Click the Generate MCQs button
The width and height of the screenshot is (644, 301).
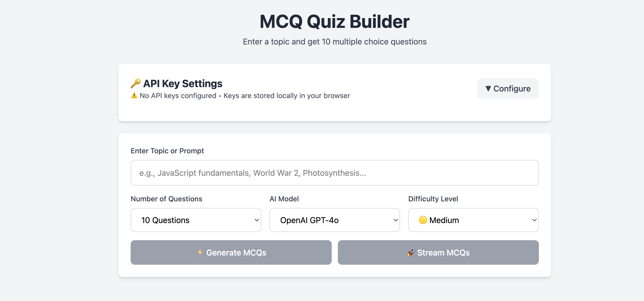click(x=231, y=252)
